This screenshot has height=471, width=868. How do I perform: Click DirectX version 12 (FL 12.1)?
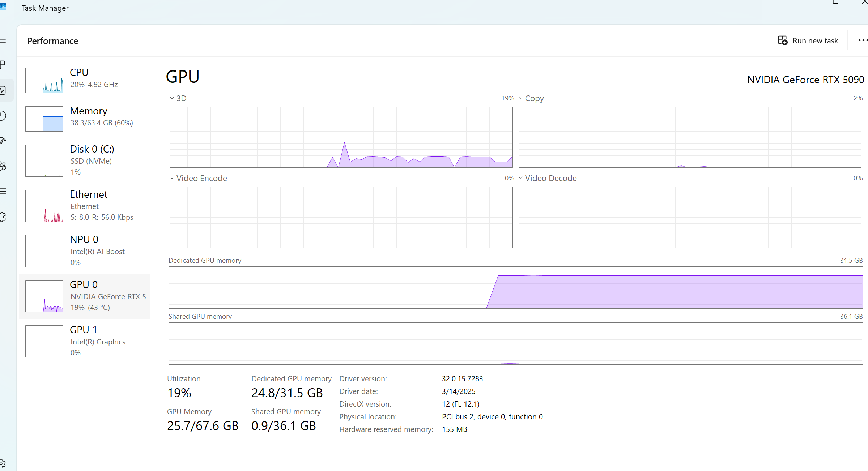click(461, 404)
